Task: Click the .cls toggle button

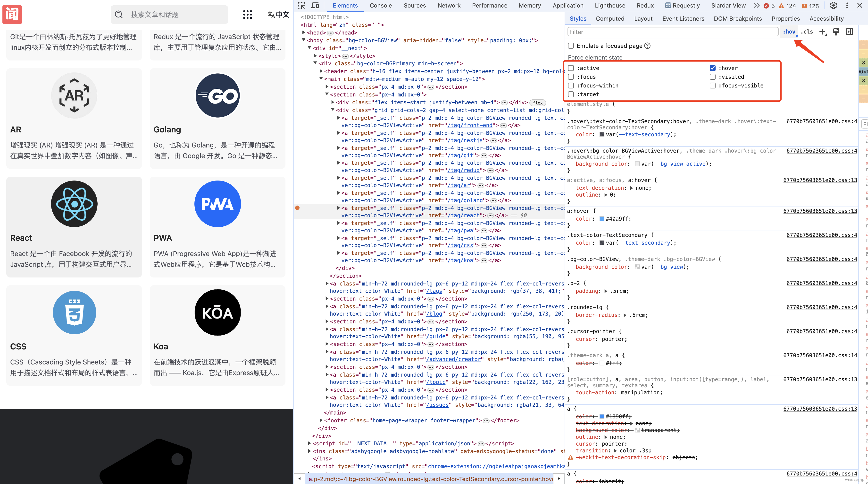Action: pos(807,32)
